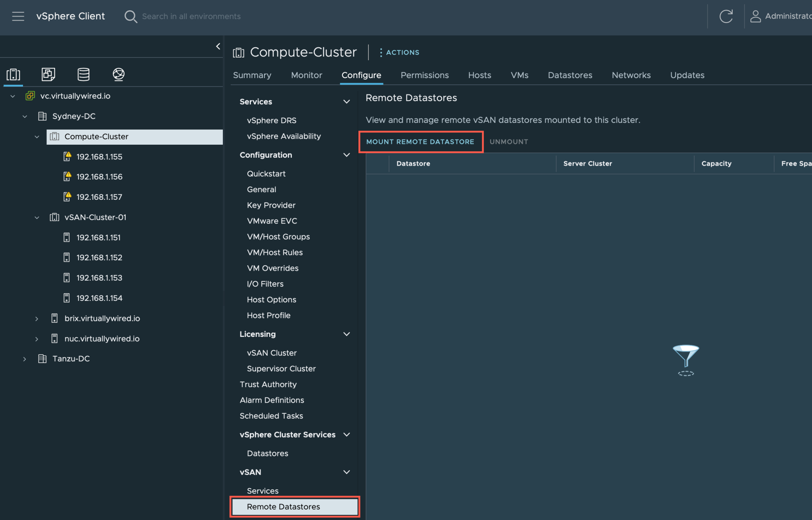Click Mount Remote Datastore button

click(x=420, y=141)
